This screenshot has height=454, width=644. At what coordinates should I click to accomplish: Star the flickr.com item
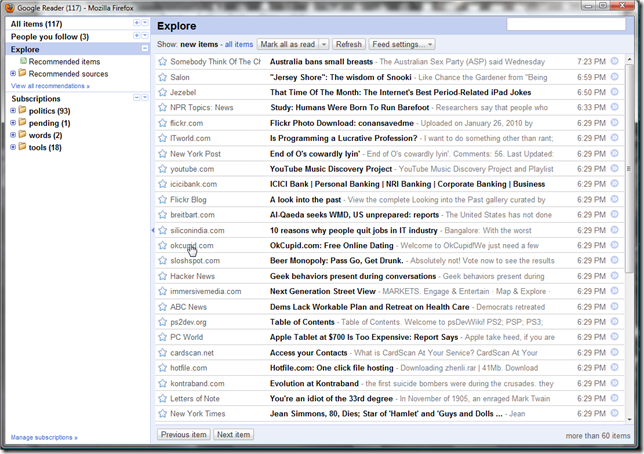point(163,123)
